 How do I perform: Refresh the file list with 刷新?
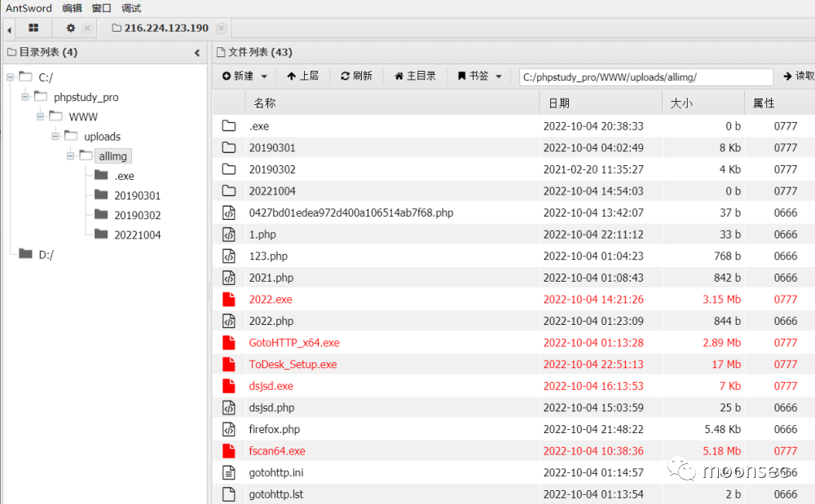tap(357, 77)
